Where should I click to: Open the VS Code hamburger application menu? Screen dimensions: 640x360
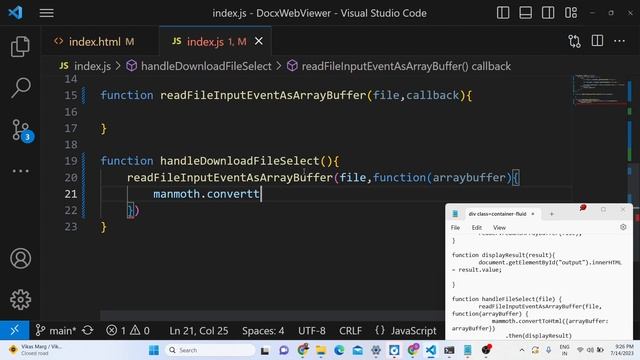coord(46,13)
